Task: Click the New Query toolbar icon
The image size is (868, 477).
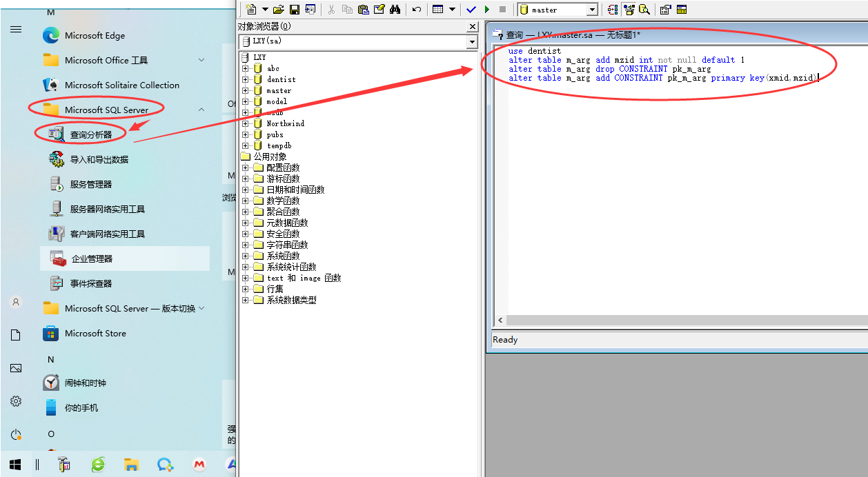Action: pos(251,10)
